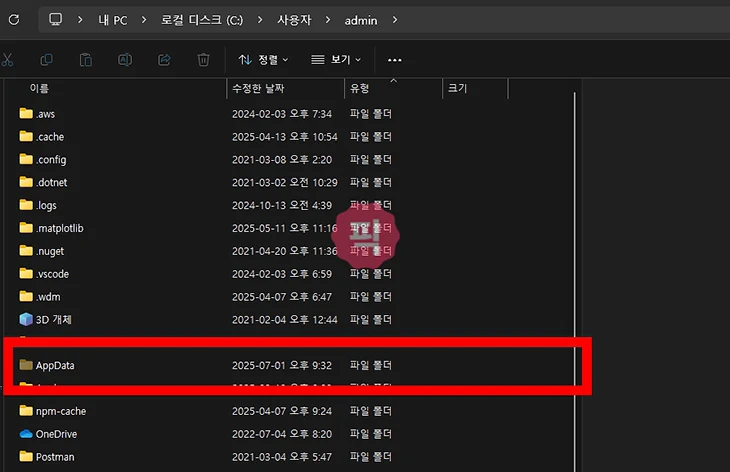Expand the chevron after admin in the address bar
This screenshot has width=730, height=472.
(395, 19)
